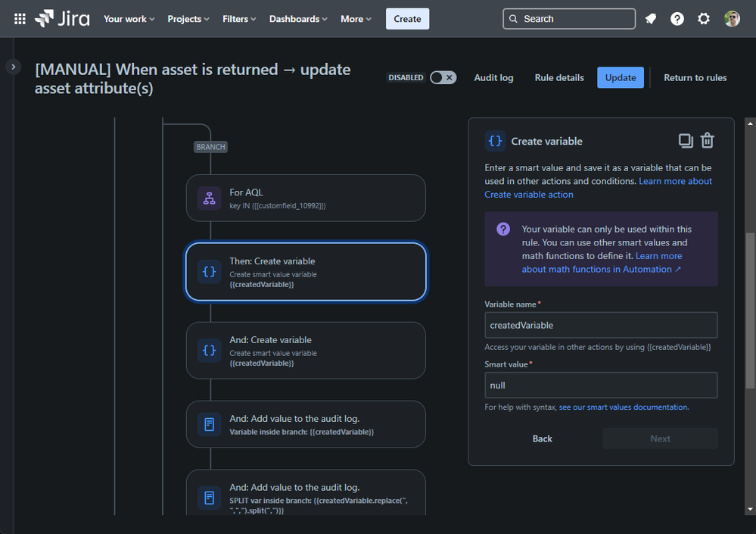Open the Your work dropdown
The height and width of the screenshot is (534, 756).
tap(129, 19)
